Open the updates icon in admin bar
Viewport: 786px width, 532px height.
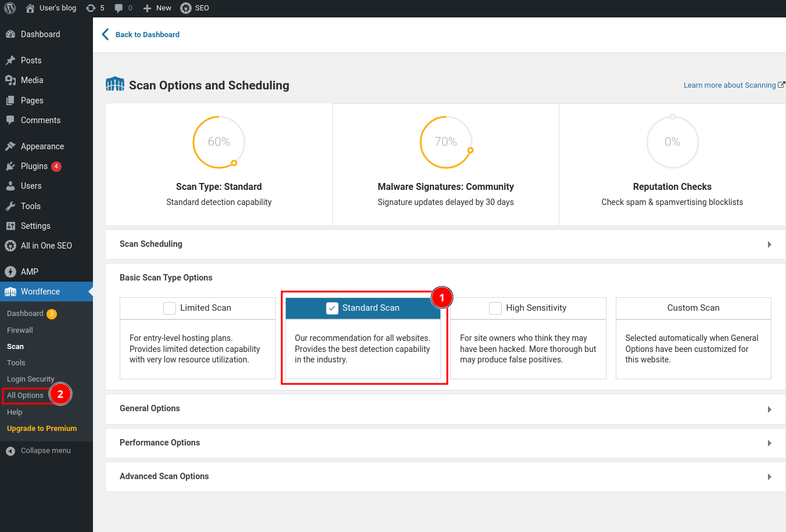(x=91, y=8)
